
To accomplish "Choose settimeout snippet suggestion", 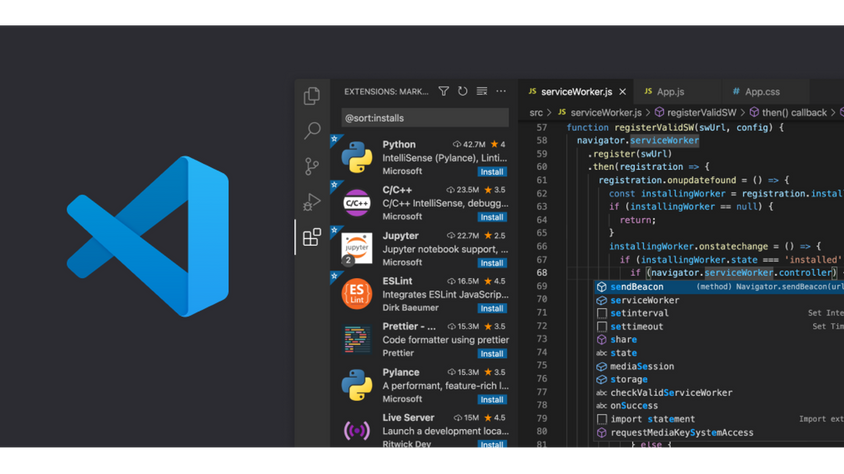I will click(x=719, y=327).
